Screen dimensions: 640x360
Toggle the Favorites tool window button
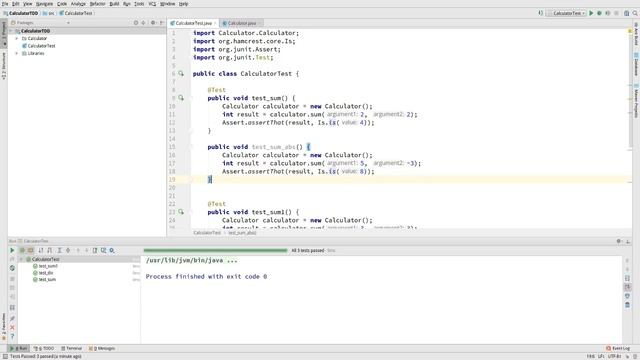(x=4, y=327)
